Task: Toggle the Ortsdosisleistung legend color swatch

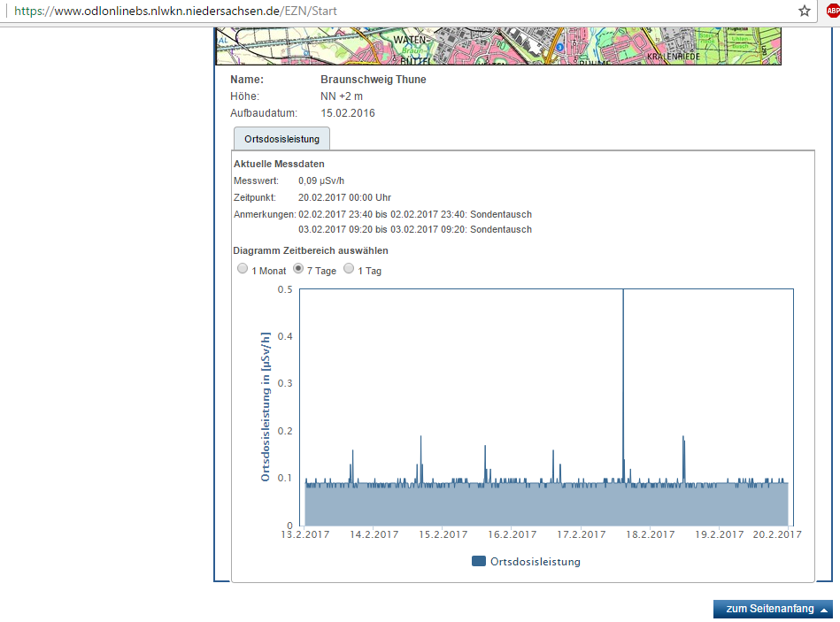Action: tap(478, 561)
